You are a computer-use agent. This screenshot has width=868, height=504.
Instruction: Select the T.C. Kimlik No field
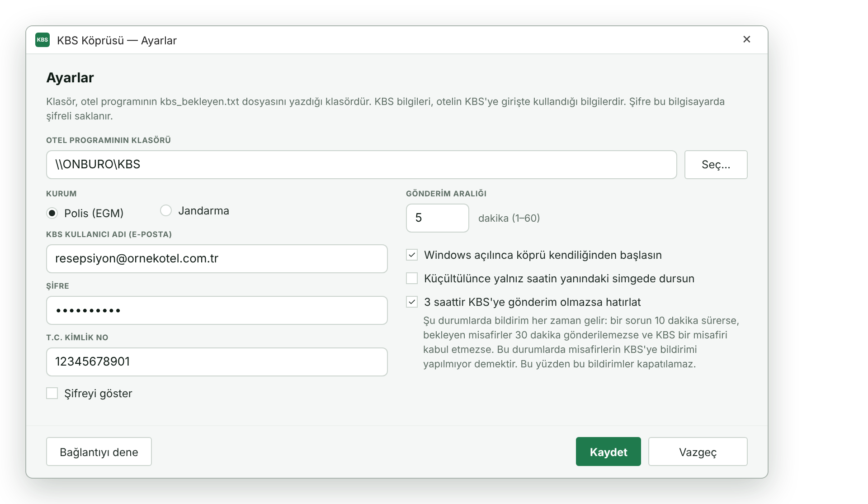[x=217, y=362]
